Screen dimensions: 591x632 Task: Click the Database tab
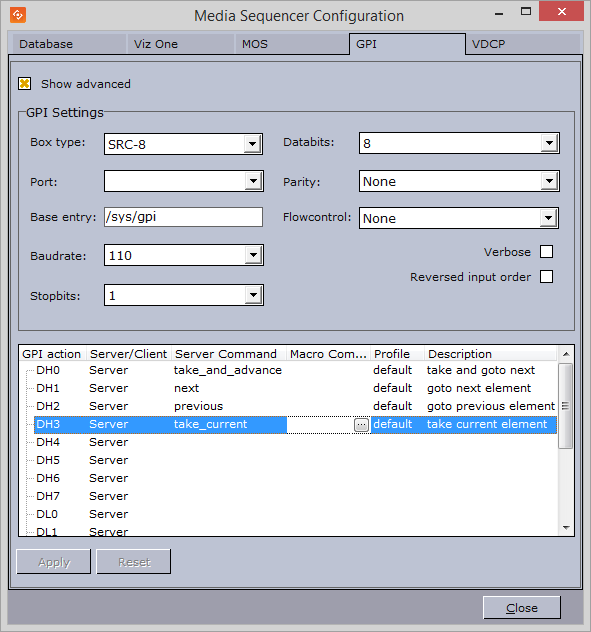69,44
